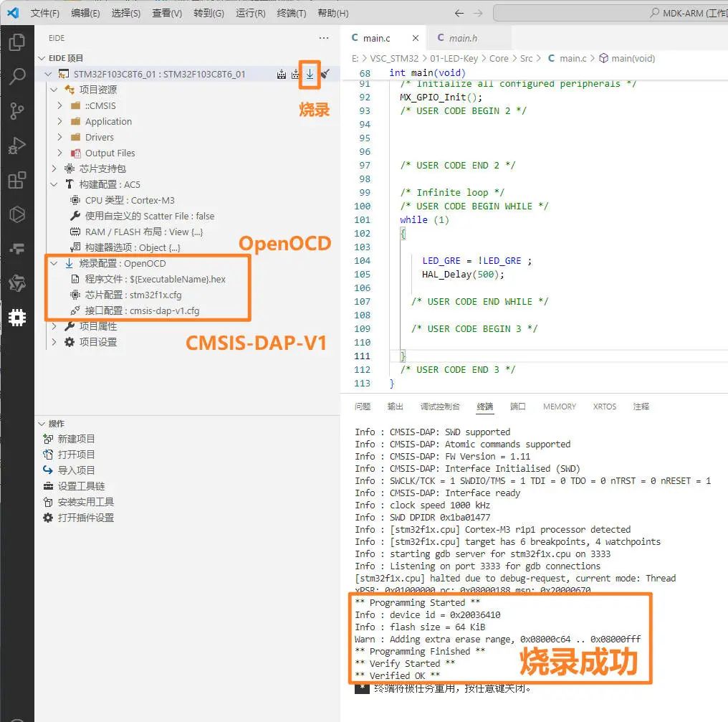This screenshot has width=728, height=722.
Task: Expand the Drivers folder
Action: pyautogui.click(x=60, y=138)
